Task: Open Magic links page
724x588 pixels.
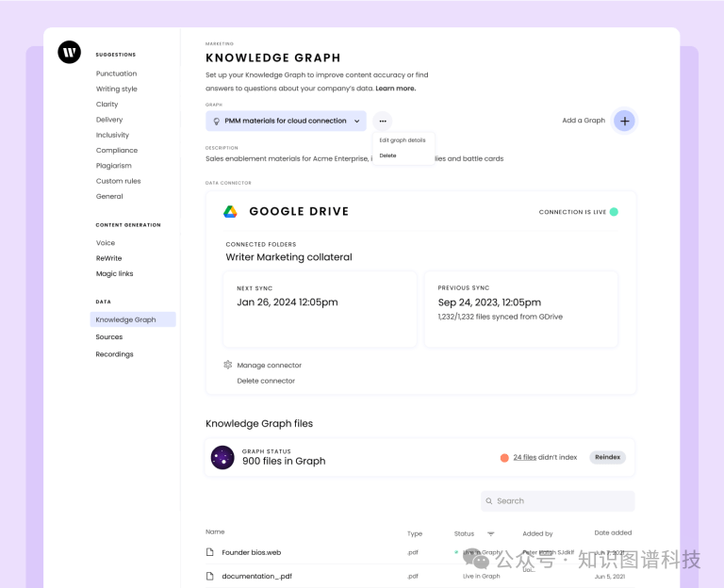Action: click(x=114, y=273)
